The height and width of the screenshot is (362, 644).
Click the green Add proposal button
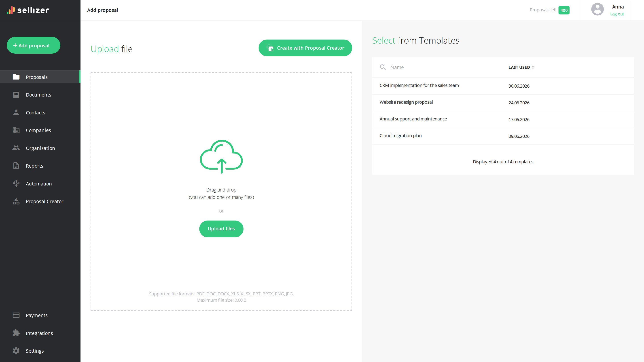coord(34,45)
